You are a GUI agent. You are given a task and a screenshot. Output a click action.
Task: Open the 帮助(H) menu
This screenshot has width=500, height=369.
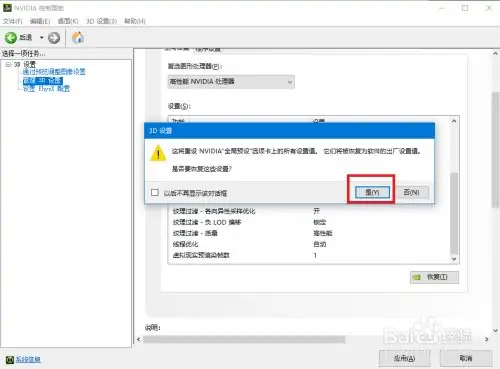point(135,21)
